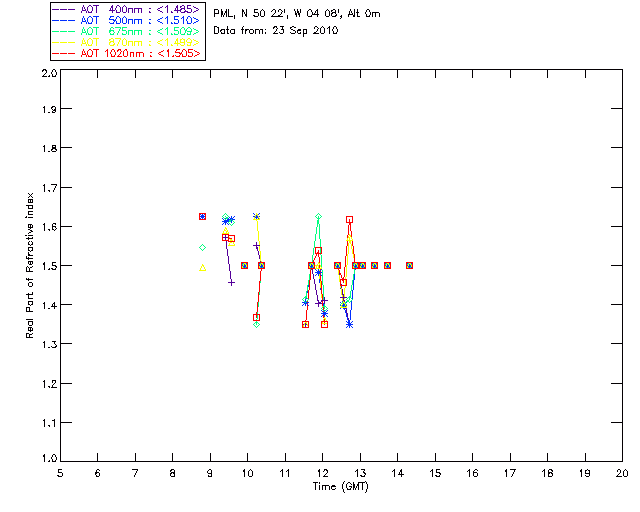Click the x-axis tick label 13
This screenshot has height=512, width=640.
[360, 473]
